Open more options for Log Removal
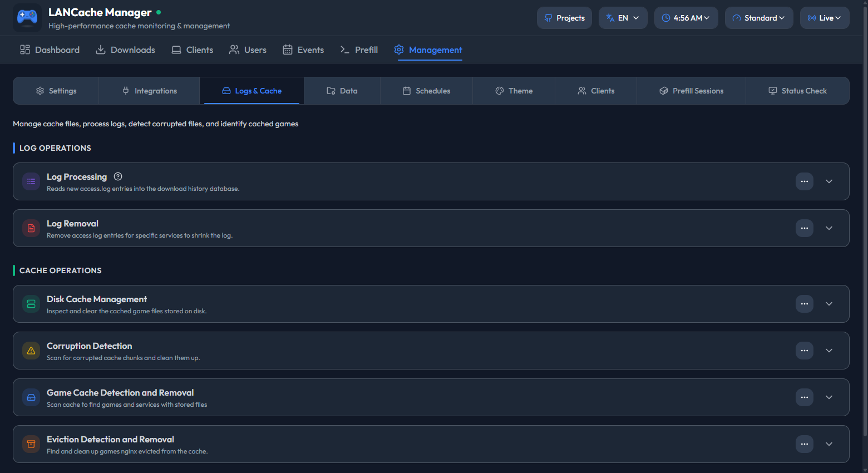 pos(805,228)
